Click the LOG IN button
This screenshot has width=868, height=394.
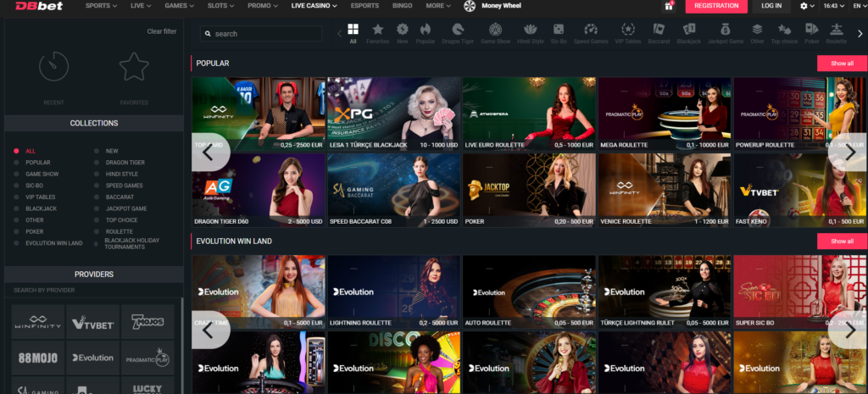[771, 6]
